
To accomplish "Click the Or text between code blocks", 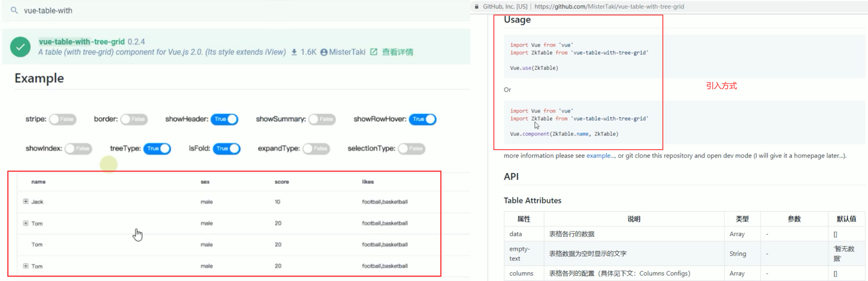I will [x=507, y=90].
